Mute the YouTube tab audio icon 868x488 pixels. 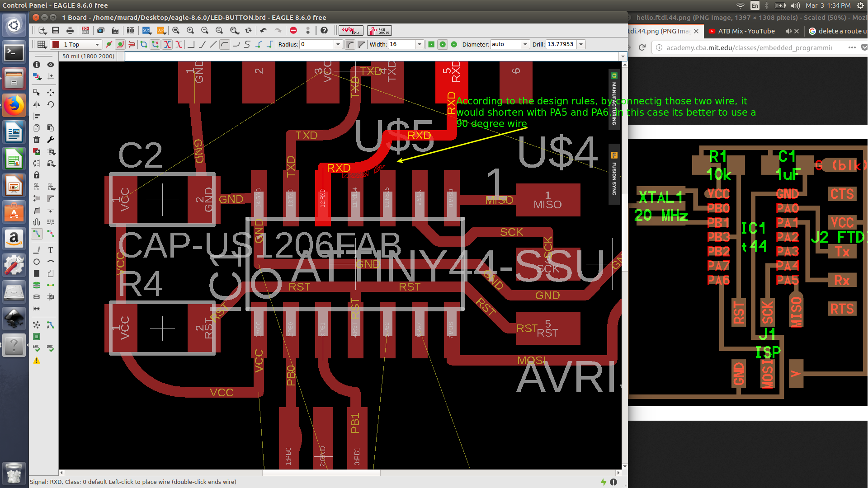788,31
